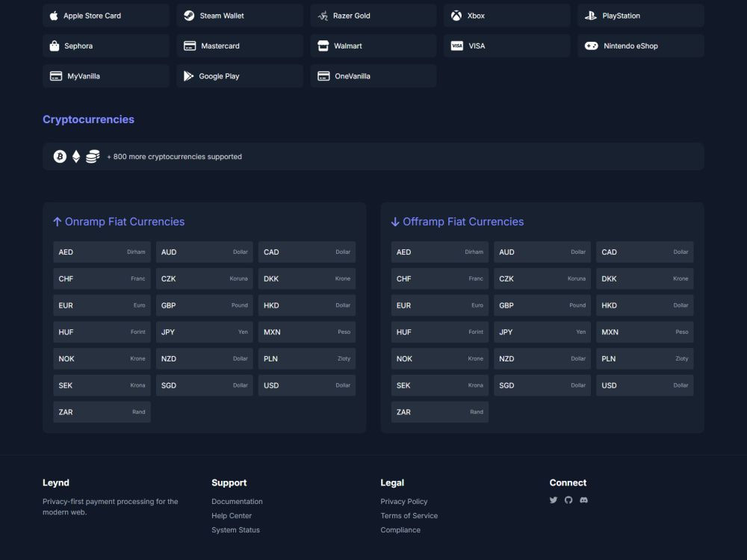Screen dimensions: 747x560
Task: Select HKD Dollar under Offramp Fiat Currencies
Action: pyautogui.click(x=645, y=305)
